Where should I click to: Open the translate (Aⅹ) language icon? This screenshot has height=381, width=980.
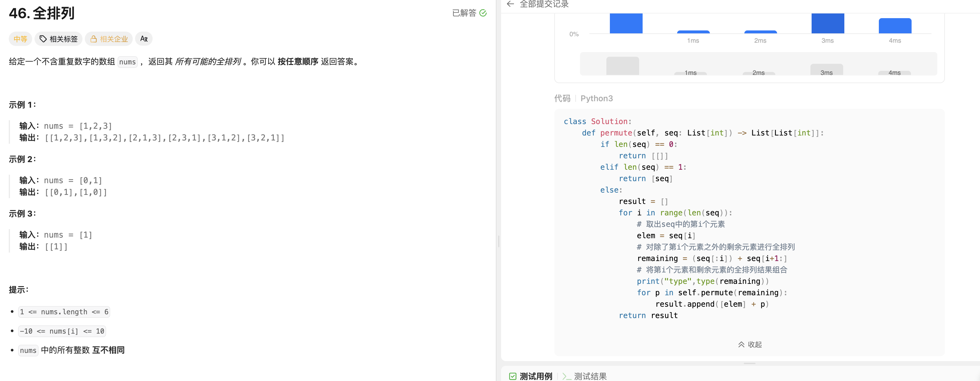144,39
